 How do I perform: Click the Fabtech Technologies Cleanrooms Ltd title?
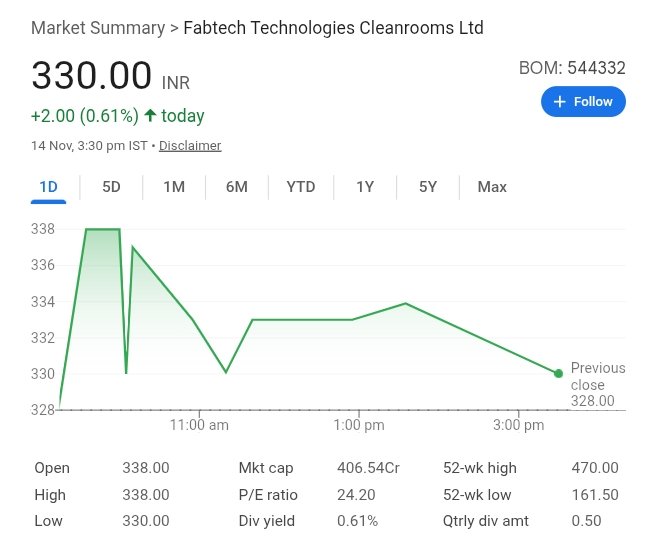pos(333,28)
